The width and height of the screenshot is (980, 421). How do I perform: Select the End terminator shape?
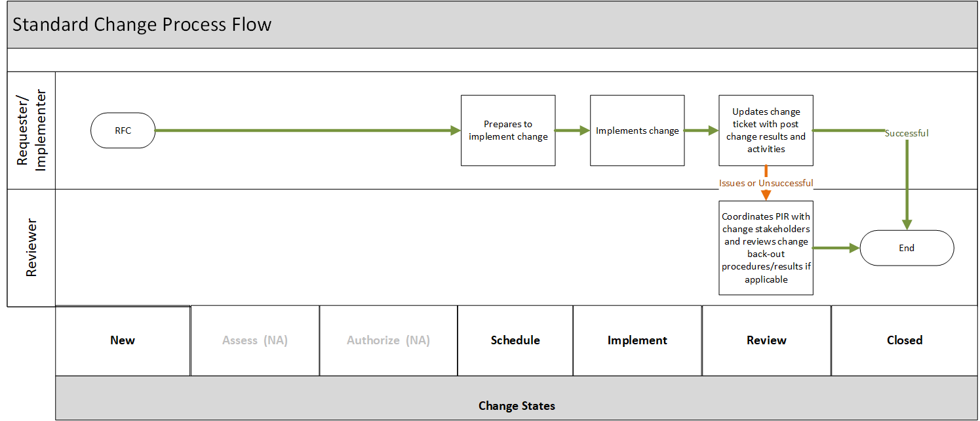point(907,248)
